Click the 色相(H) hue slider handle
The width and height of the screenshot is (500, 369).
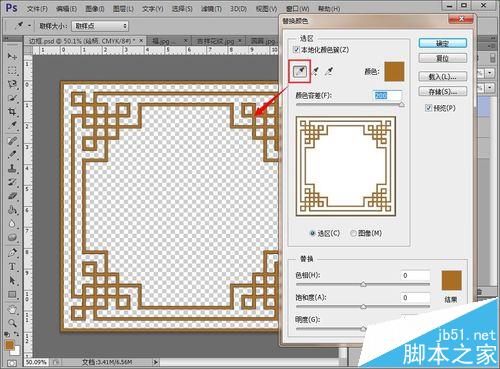pyautogui.click(x=363, y=284)
